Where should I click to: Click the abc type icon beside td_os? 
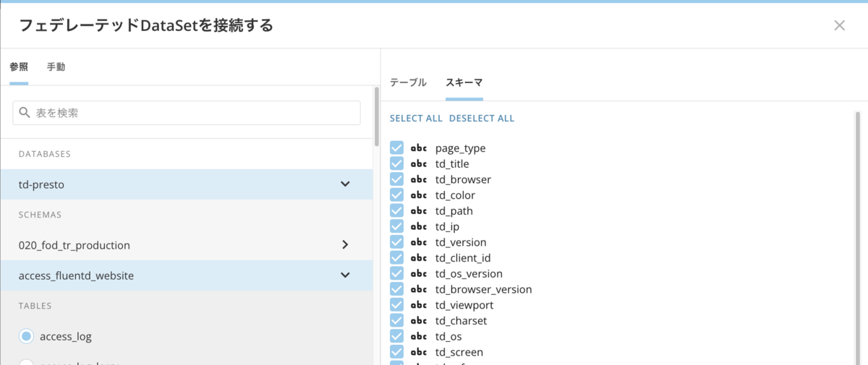419,336
